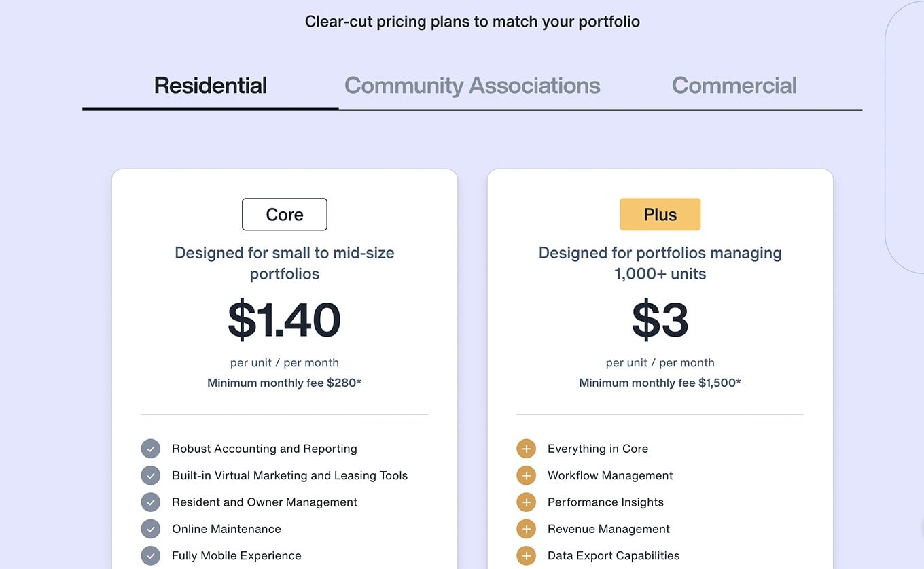Click the Core plan badge
This screenshot has width=924, height=569.
click(285, 215)
